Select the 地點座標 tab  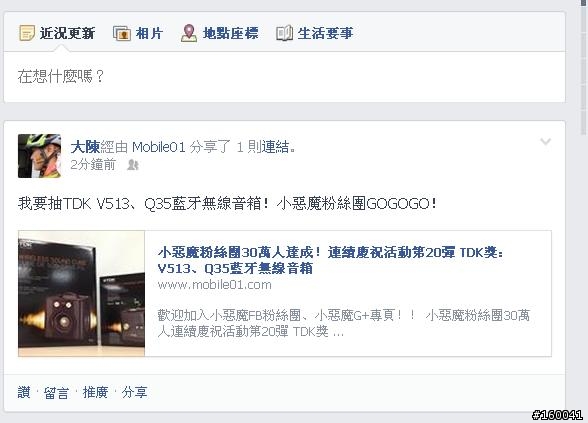230,33
